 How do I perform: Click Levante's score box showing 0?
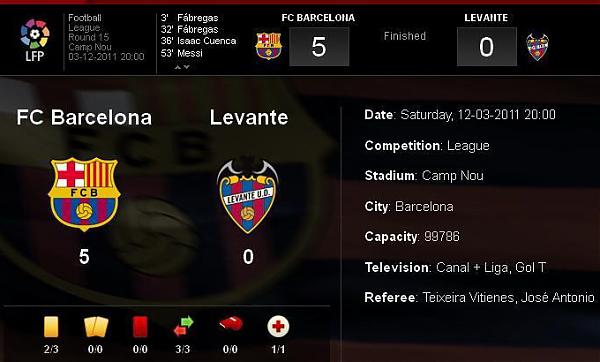click(x=487, y=47)
